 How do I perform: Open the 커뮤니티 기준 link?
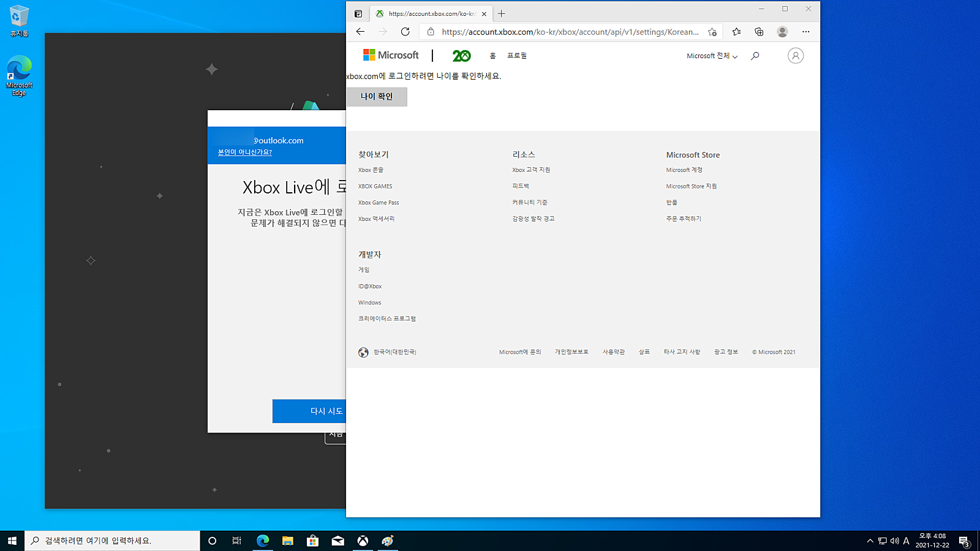click(x=530, y=203)
